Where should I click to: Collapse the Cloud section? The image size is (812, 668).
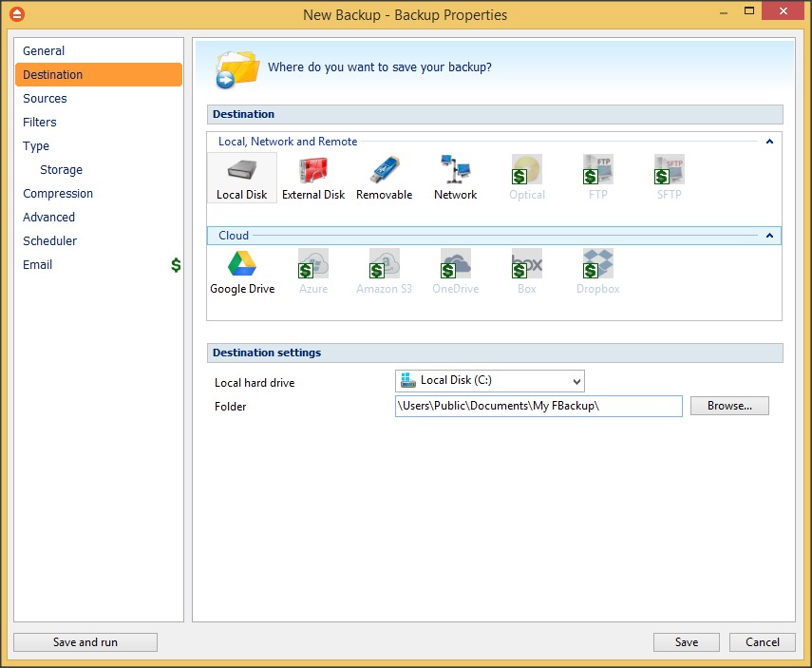(x=769, y=236)
